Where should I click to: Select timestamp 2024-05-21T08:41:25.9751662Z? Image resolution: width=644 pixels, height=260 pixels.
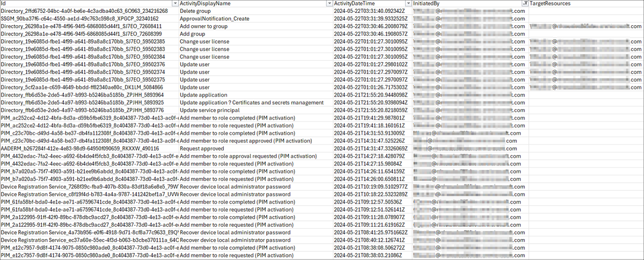(372, 232)
